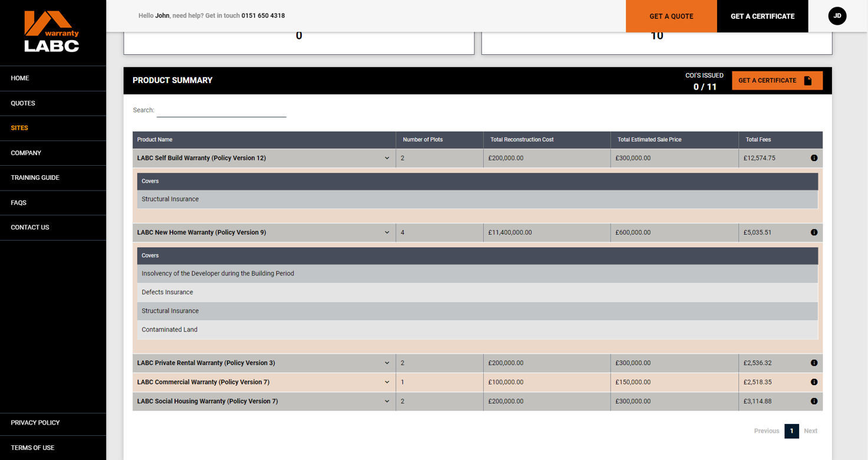Click info icon for New Home Warranty fees
Image resolution: width=868 pixels, height=460 pixels.
(814, 232)
